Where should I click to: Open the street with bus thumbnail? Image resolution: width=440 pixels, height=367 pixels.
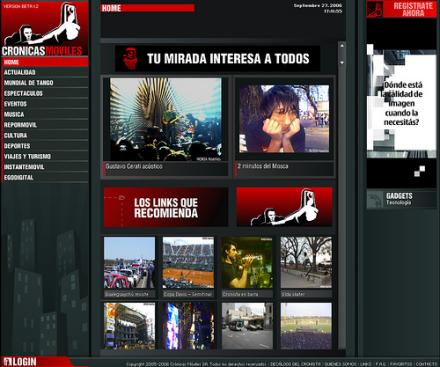pos(247,326)
